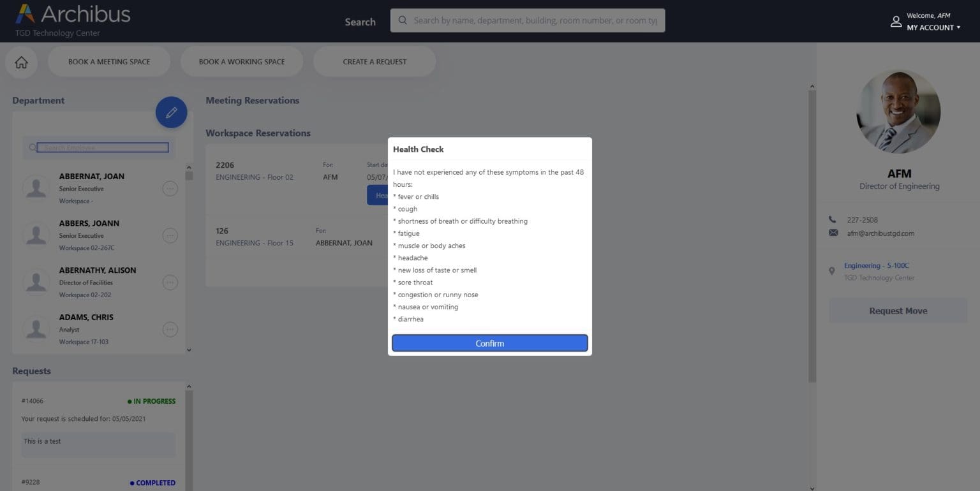This screenshot has height=491, width=980.
Task: Click the email icon beside afm@archibustgd.com
Action: click(833, 233)
